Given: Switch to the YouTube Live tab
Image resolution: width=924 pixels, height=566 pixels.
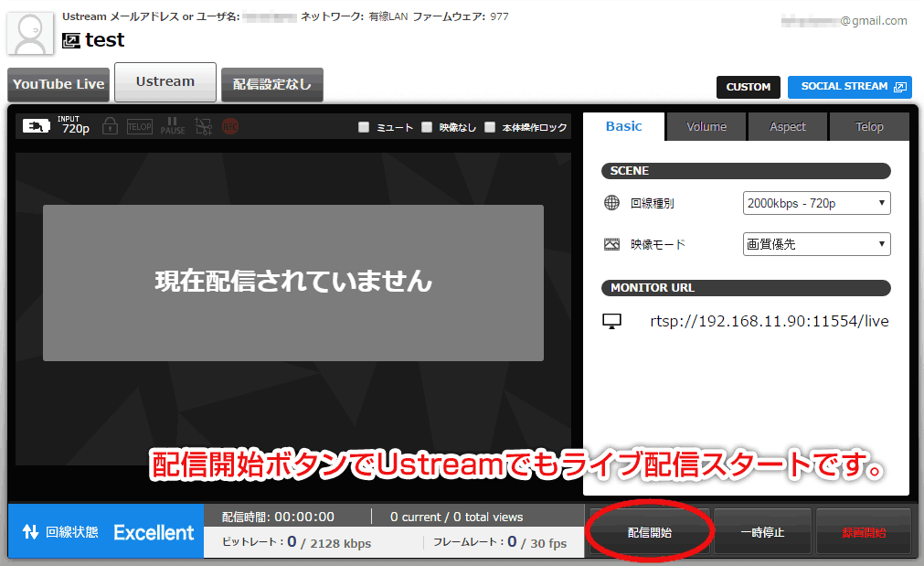Looking at the screenshot, I should click(58, 84).
